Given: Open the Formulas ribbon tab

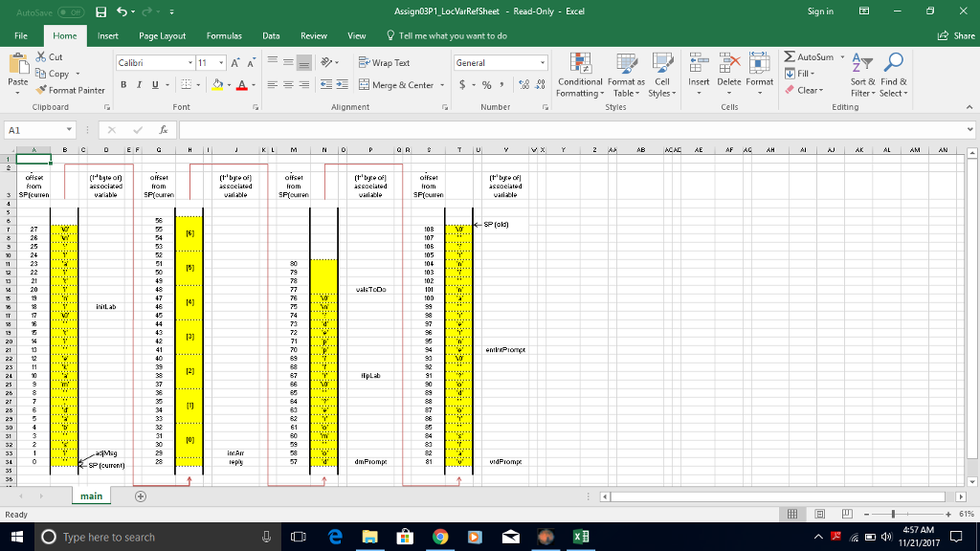Looking at the screenshot, I should (x=223, y=35).
